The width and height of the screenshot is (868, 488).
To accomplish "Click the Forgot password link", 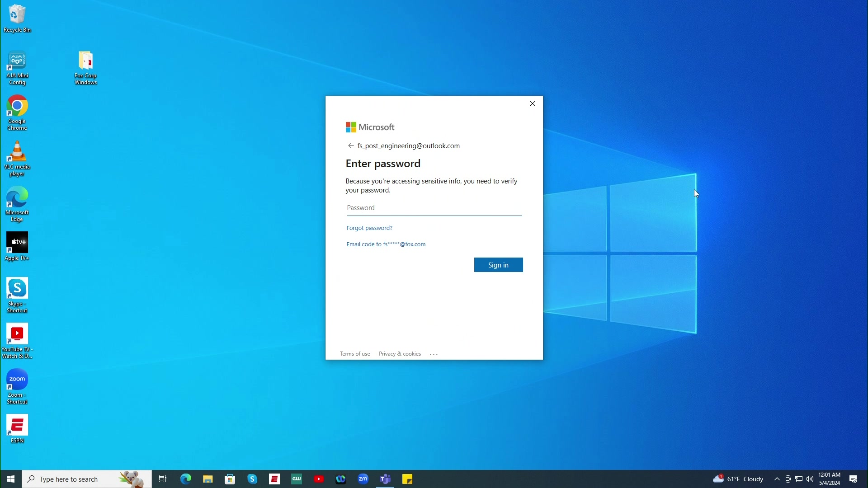I will click(369, 228).
